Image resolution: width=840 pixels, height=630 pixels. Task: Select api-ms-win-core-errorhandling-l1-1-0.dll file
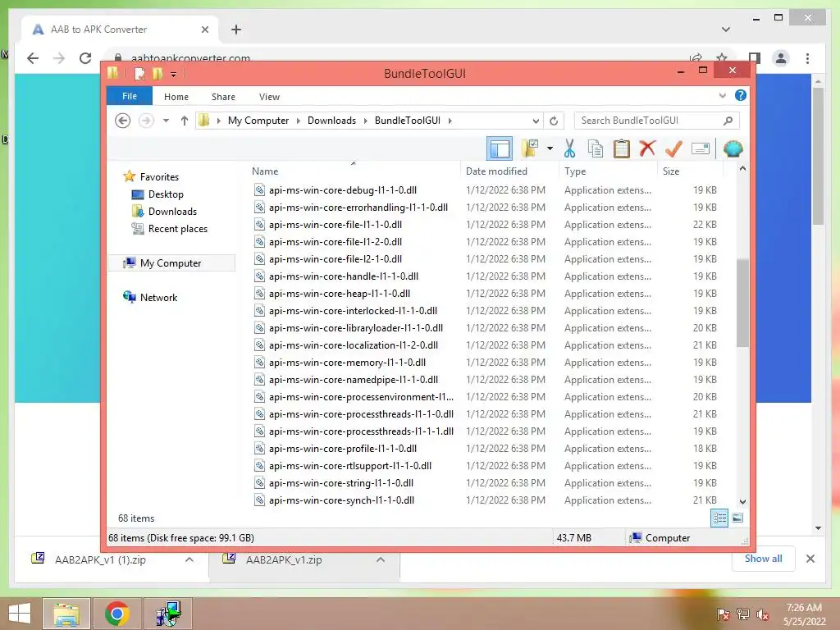coord(358,208)
